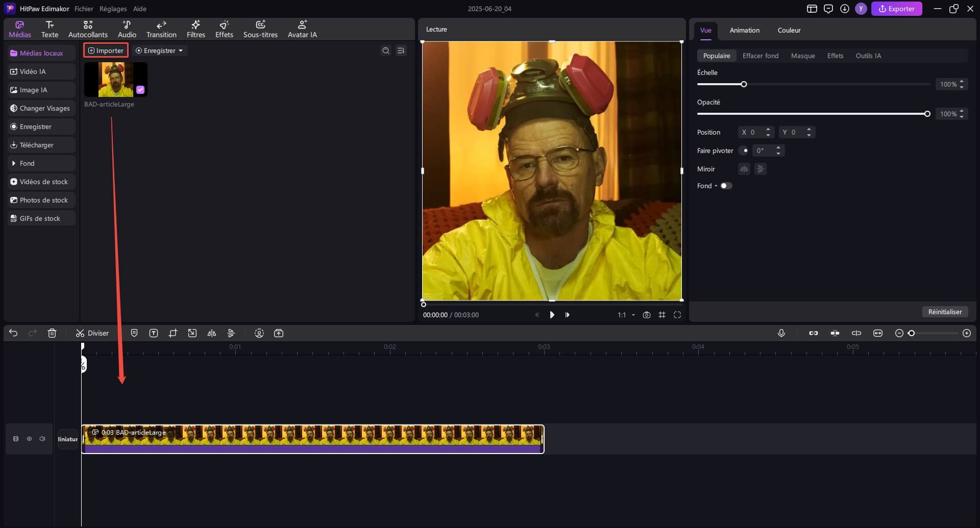Zoom out the timeline with minus icon
The height and width of the screenshot is (528, 980).
pyautogui.click(x=899, y=333)
